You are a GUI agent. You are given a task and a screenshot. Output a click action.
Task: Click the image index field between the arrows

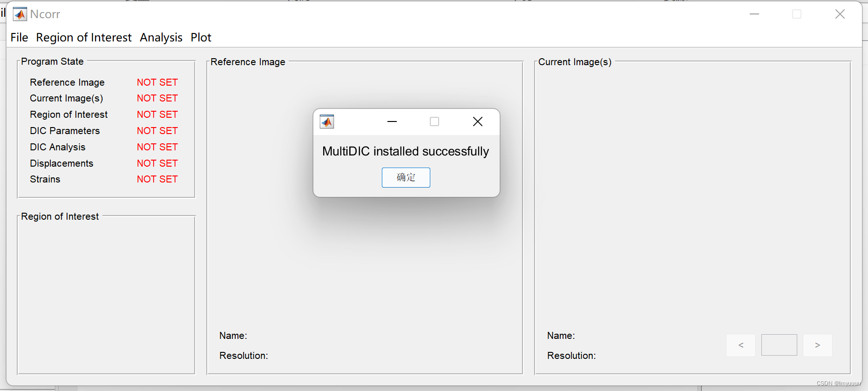[x=779, y=345]
